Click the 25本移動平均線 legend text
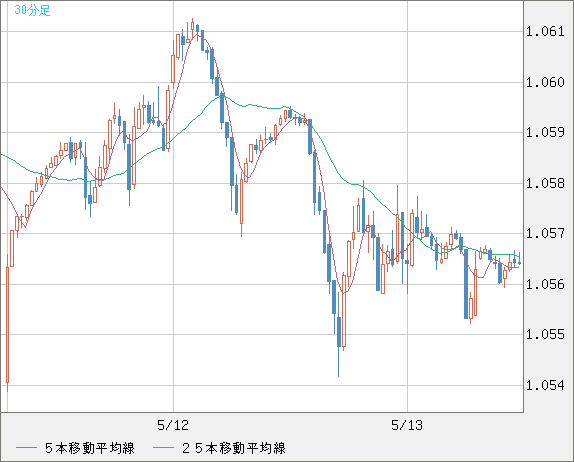Screen dimensions: 574x462 [234, 448]
